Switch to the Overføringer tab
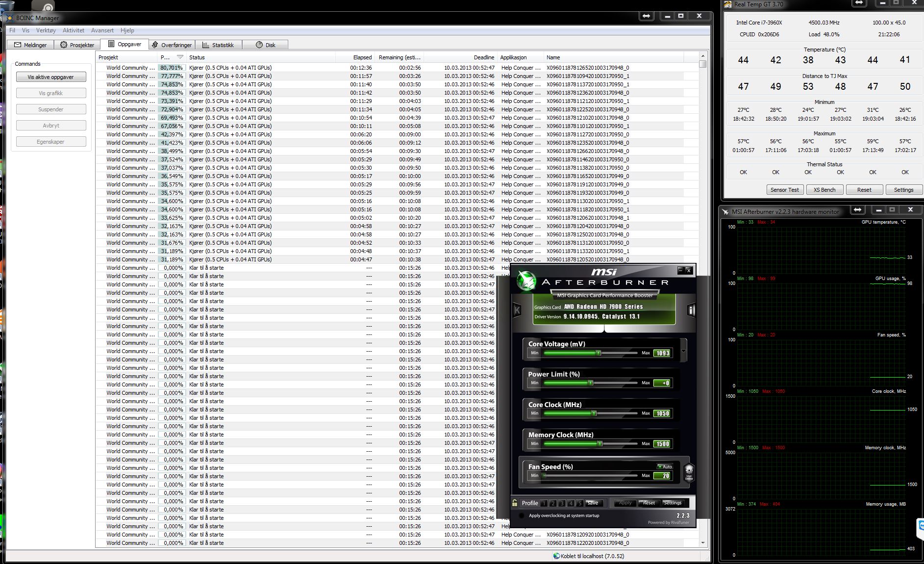 (172, 45)
